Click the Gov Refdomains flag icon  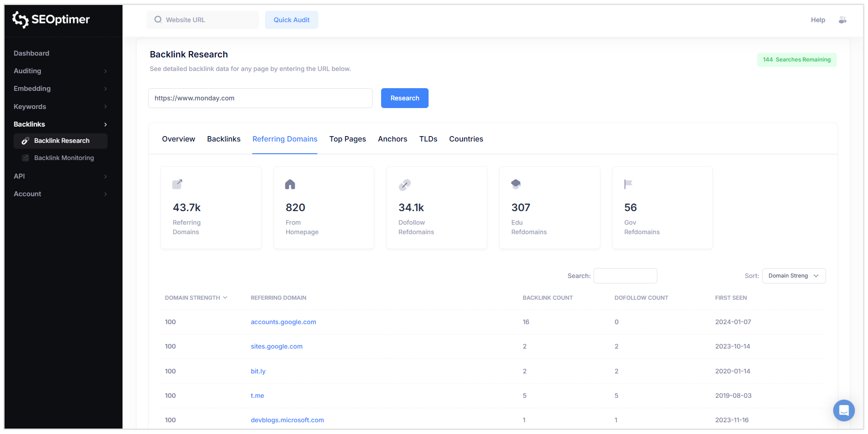click(628, 184)
